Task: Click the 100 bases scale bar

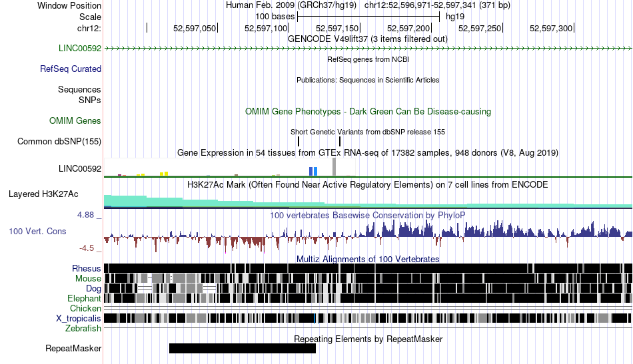Action: [x=368, y=17]
